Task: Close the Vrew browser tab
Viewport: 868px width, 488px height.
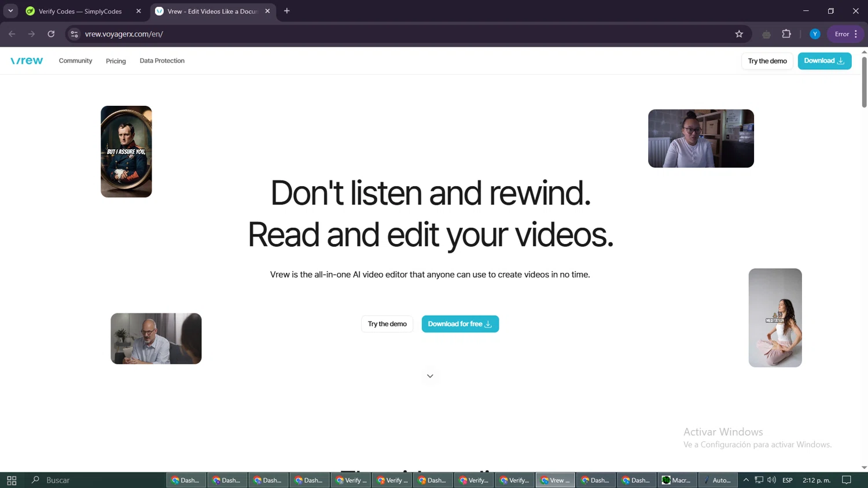Action: [267, 11]
